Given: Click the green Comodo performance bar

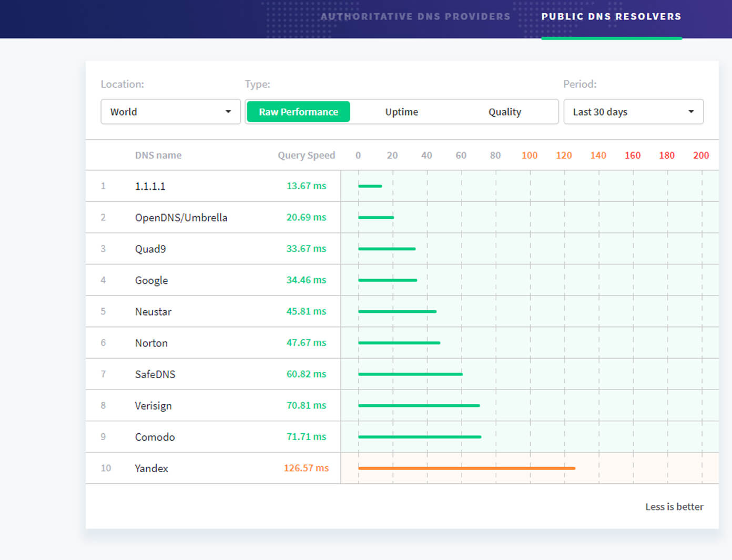Looking at the screenshot, I should tap(420, 436).
